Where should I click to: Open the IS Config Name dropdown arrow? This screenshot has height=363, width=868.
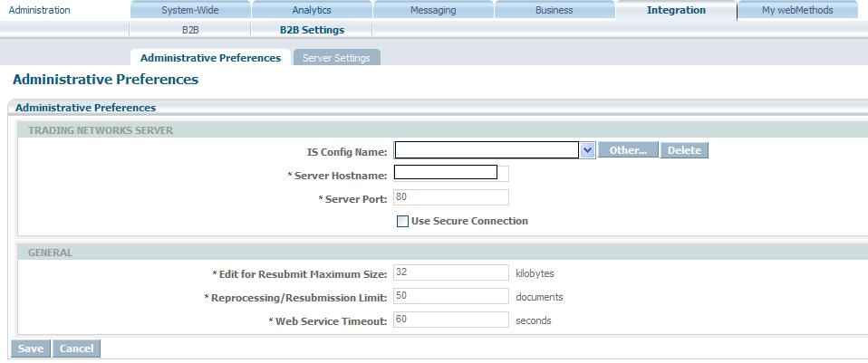tap(588, 150)
